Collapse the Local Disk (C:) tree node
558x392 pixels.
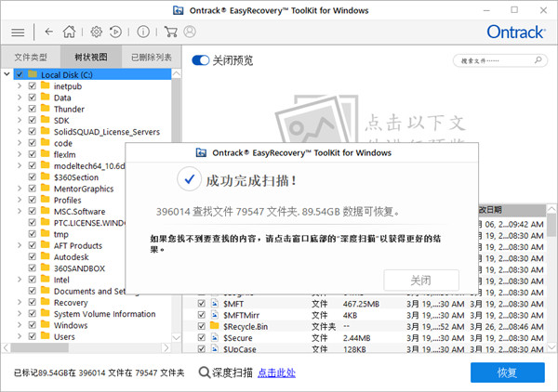coord(7,74)
